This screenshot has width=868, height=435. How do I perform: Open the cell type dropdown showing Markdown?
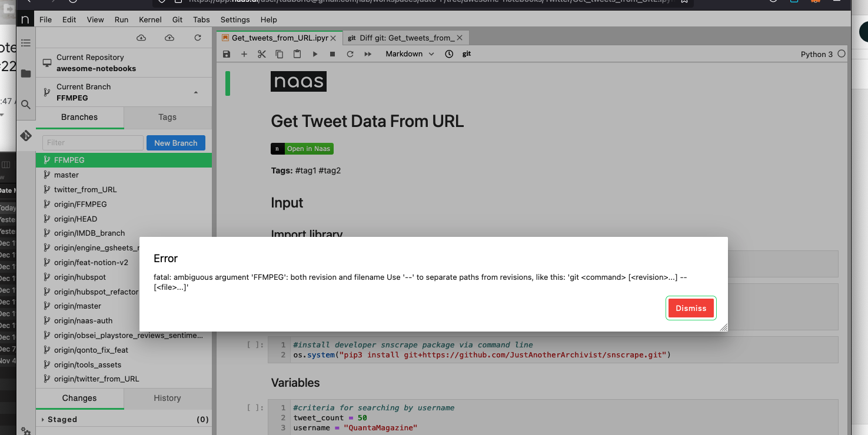tap(409, 53)
